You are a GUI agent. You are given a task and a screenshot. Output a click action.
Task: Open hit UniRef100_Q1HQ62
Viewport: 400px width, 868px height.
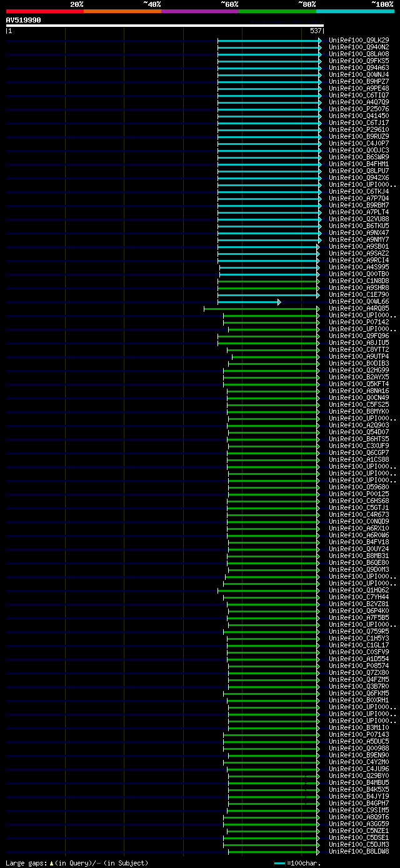pos(359,590)
